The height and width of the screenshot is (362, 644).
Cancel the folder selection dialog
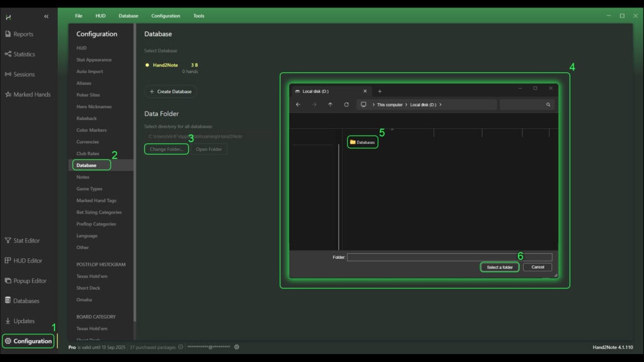tap(538, 267)
